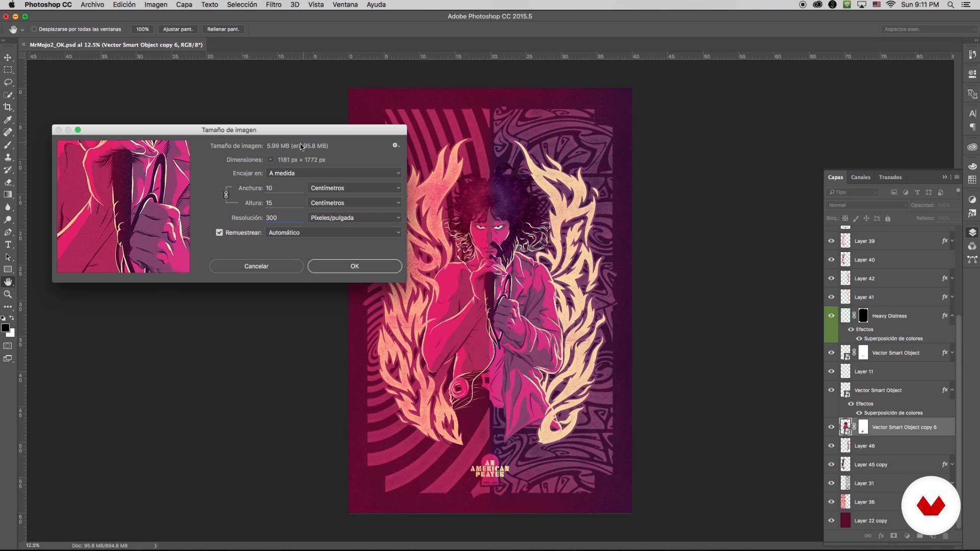Image resolution: width=980 pixels, height=551 pixels.
Task: Open the Ventana menu
Action: 345,5
